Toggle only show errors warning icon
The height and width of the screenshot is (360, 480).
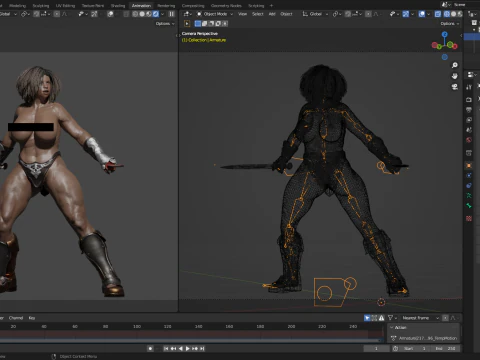click(381, 318)
